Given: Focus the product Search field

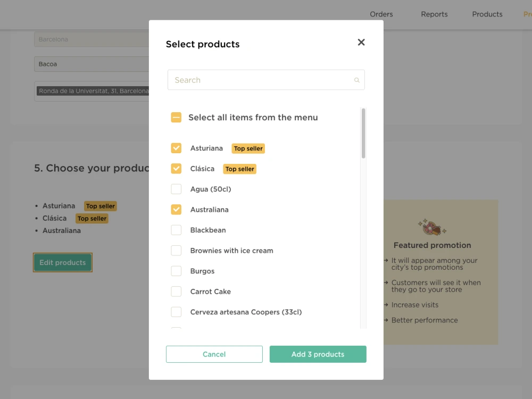Looking at the screenshot, I should pos(266,80).
